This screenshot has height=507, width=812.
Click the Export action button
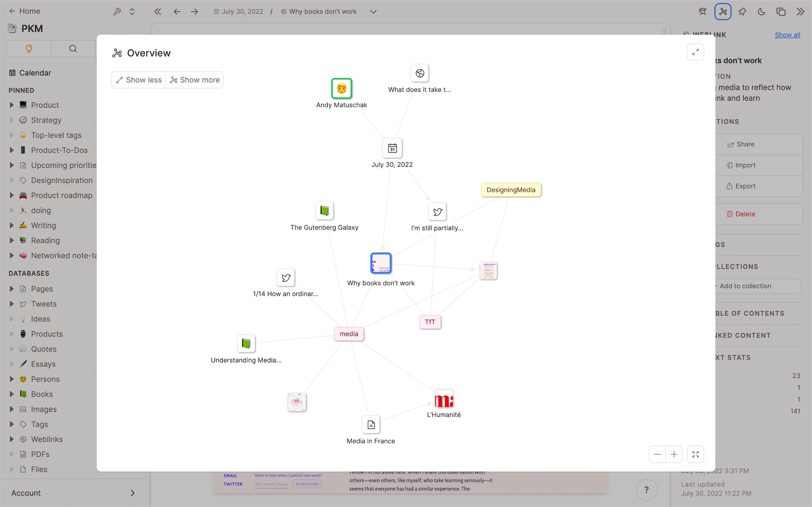[759, 186]
